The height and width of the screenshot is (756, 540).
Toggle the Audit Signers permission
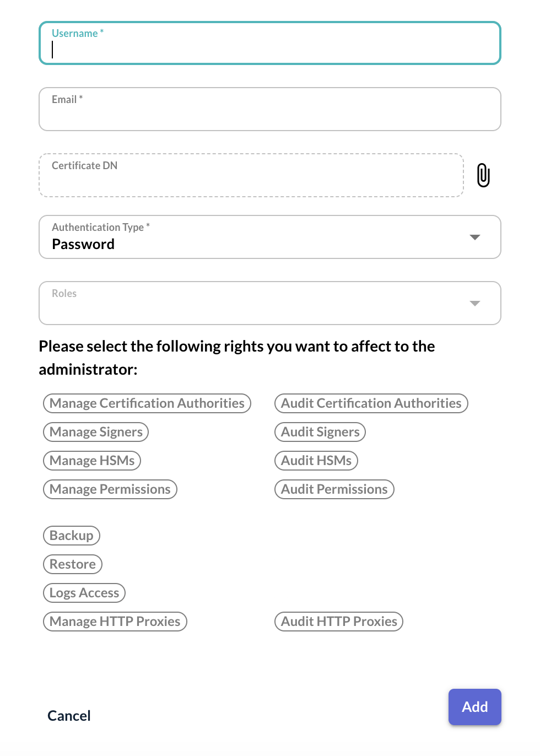tap(320, 431)
